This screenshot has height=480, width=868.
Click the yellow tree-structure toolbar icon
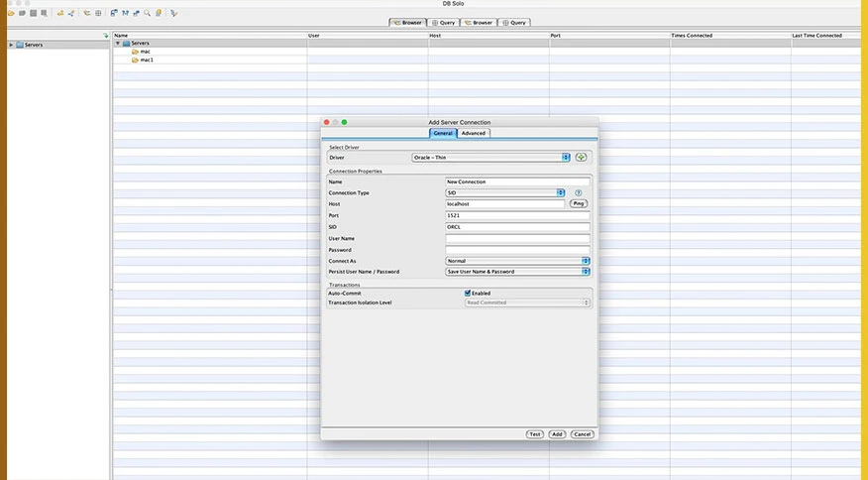tap(87, 13)
